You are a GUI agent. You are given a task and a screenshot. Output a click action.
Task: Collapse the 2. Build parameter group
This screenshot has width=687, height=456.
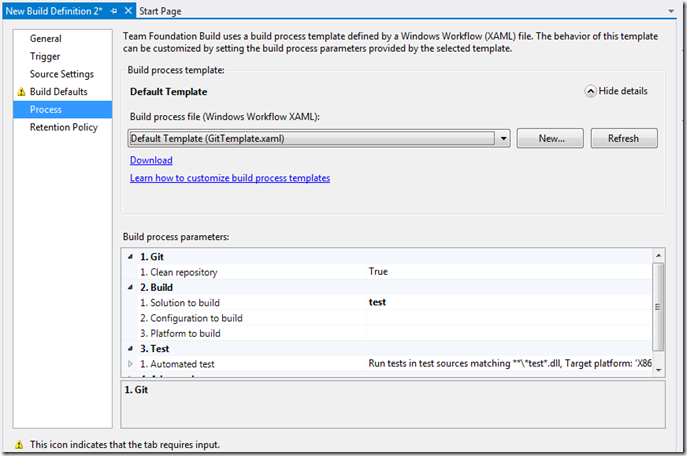130,288
